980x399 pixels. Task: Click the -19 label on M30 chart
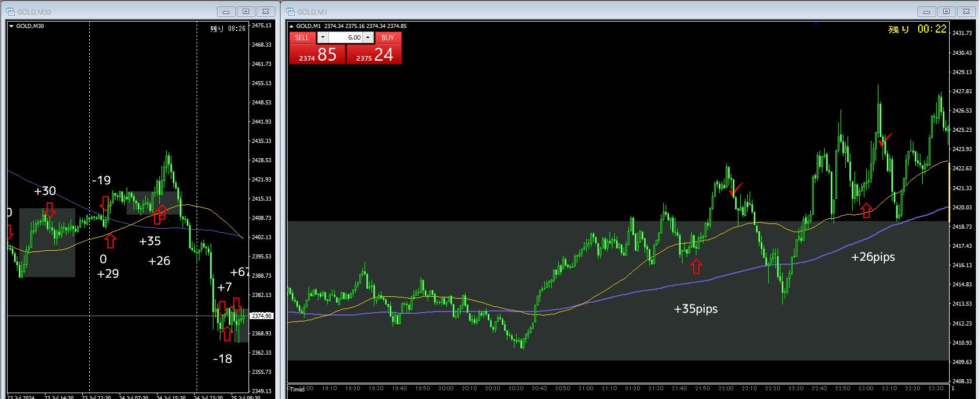pyautogui.click(x=101, y=180)
